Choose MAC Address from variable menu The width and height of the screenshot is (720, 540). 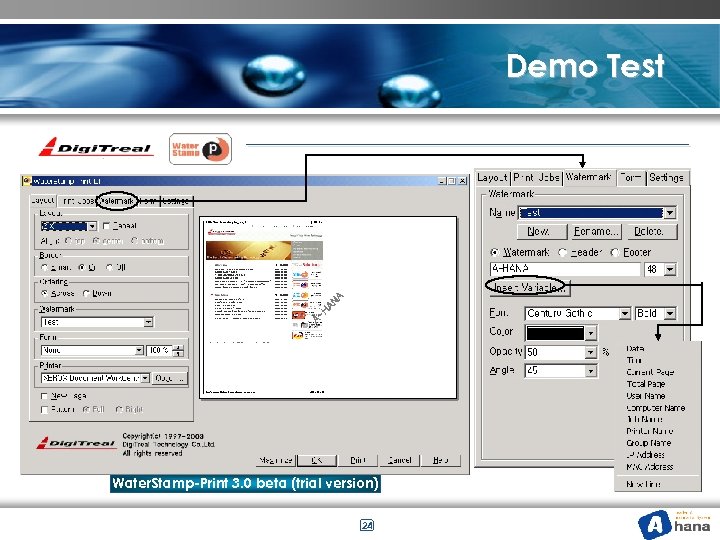649,467
